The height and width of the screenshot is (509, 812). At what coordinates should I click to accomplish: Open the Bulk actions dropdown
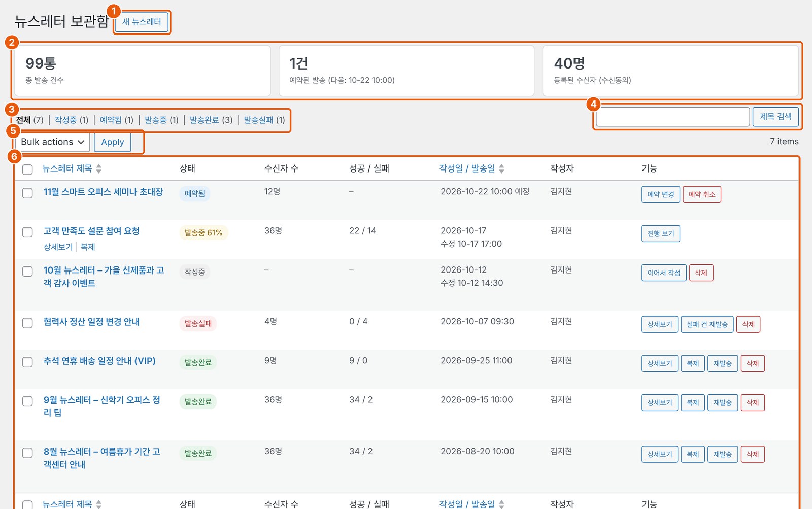tap(53, 142)
